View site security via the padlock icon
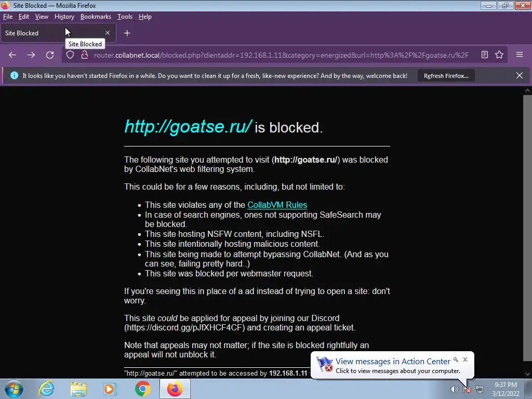The image size is (532, 399). [x=85, y=55]
